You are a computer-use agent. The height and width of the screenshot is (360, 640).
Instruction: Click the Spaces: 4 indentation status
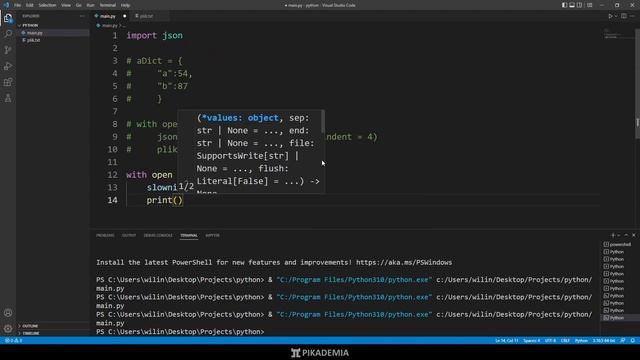(531, 340)
